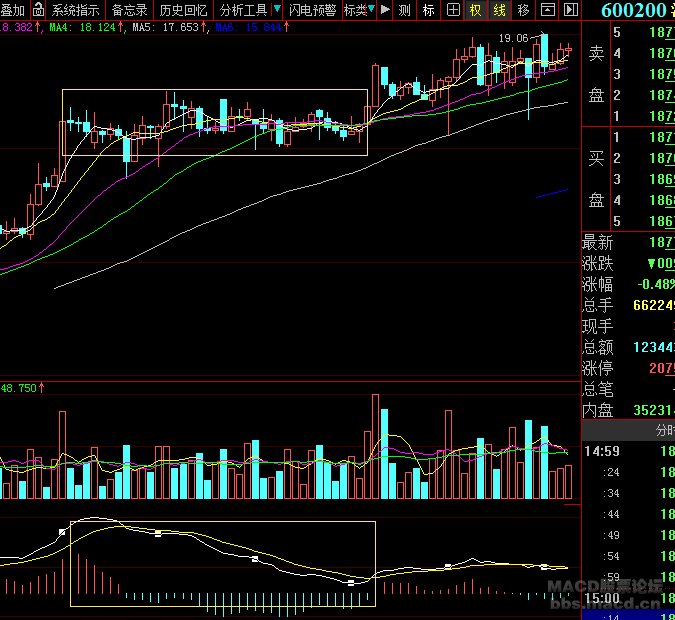Screen dimensions: 675x620
Task: Select the 测 measure tool
Action: tap(404, 10)
